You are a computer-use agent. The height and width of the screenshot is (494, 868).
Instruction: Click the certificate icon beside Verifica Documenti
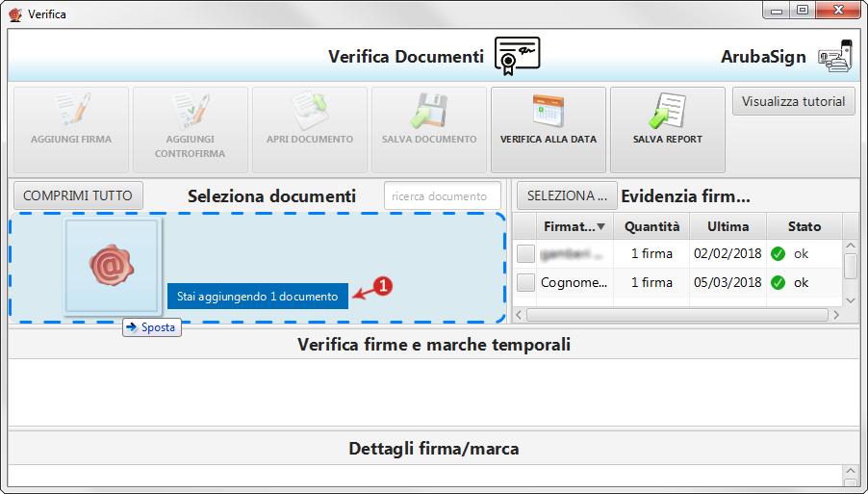pos(517,57)
